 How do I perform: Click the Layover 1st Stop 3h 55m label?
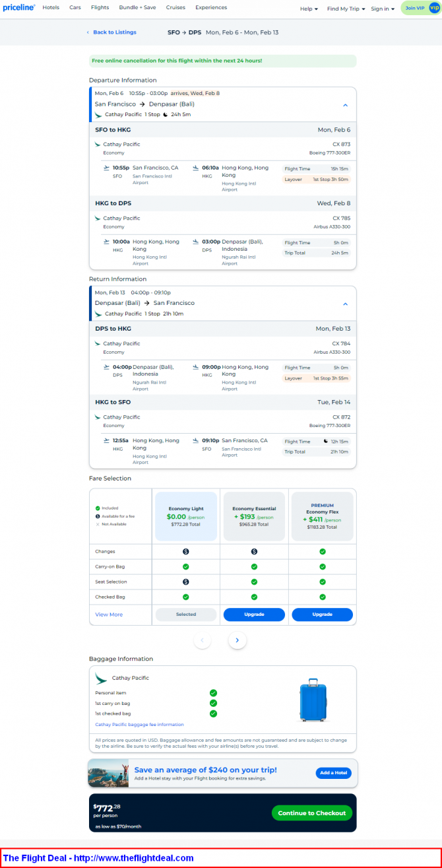point(316,378)
